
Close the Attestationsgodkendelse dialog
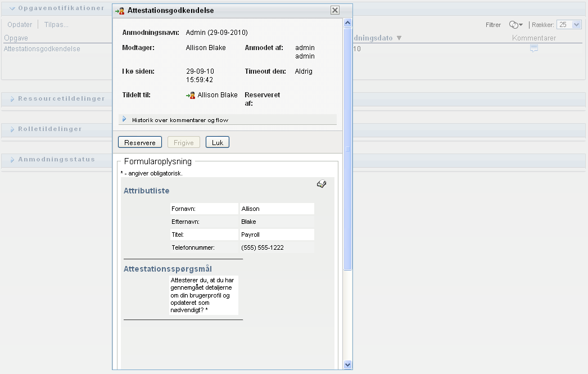[x=335, y=10]
